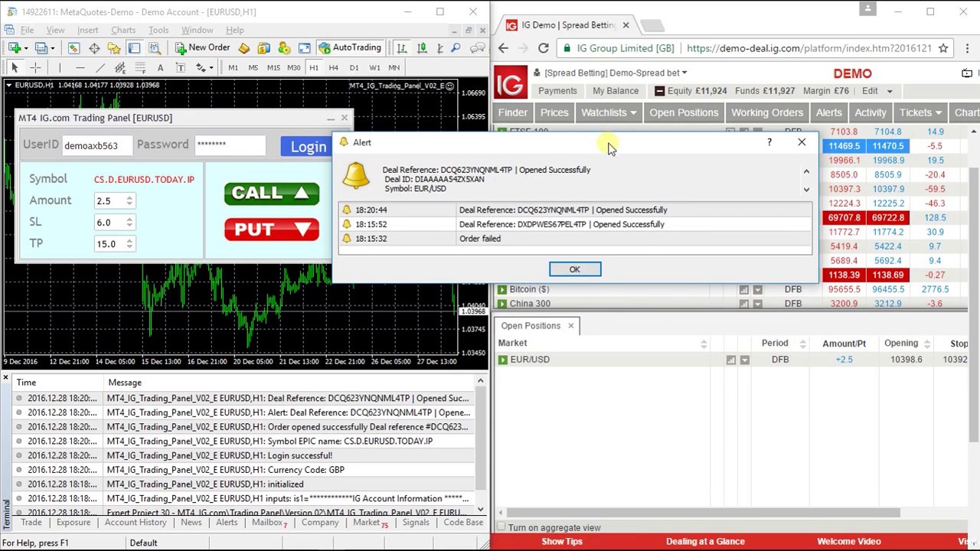Toggle the Market Watch icon
The image size is (980, 551).
tap(73, 47)
